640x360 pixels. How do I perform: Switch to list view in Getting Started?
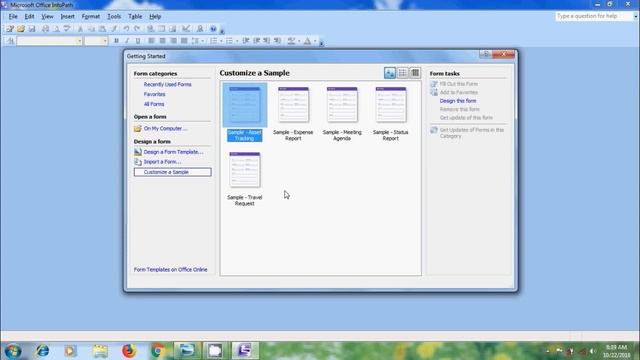tap(402, 73)
